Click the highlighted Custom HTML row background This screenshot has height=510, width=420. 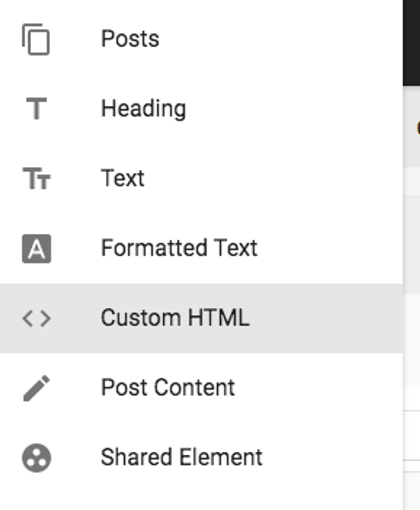326,318
